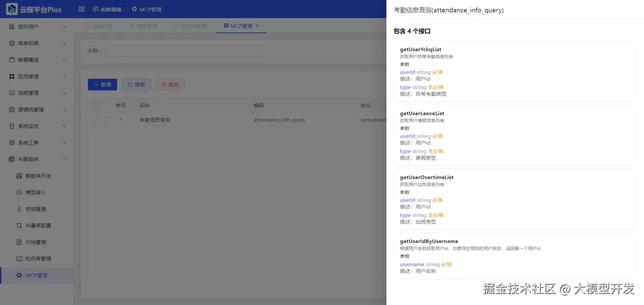Click the 流程管理 sidebar icon
Viewport: 644px width, 305px height.
tap(12, 93)
